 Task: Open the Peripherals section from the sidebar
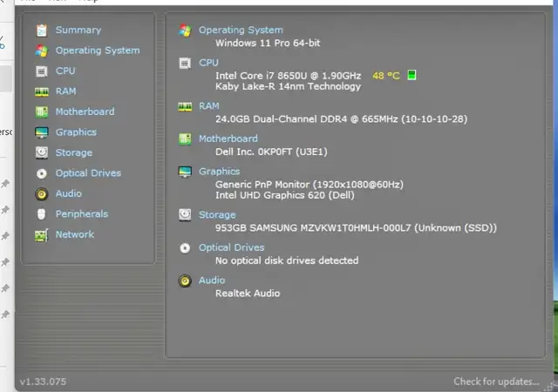[82, 214]
